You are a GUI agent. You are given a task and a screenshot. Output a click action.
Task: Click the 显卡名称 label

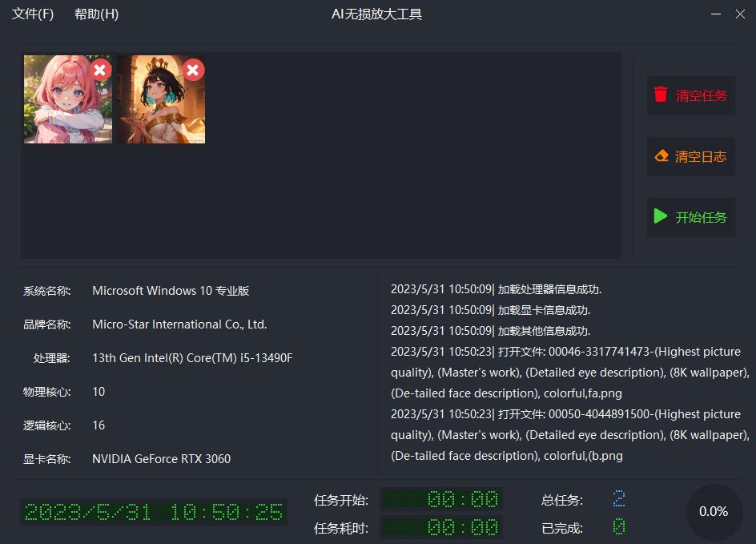coord(46,459)
